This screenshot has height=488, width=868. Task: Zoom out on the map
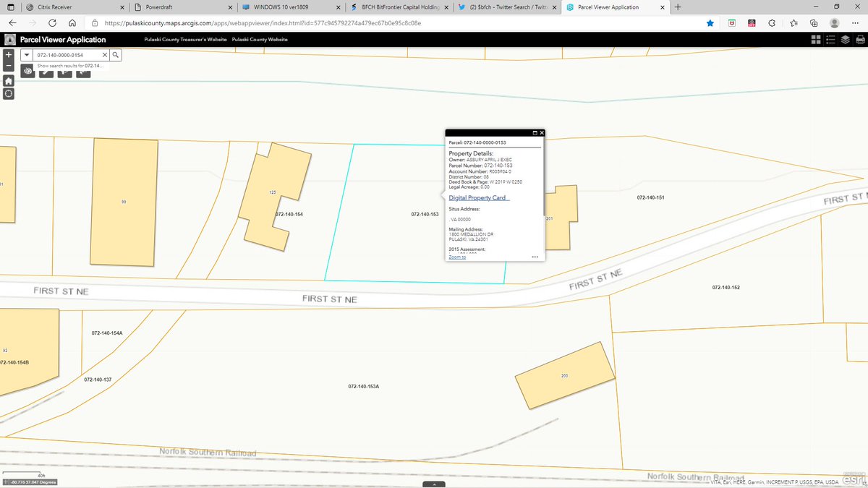(9, 66)
